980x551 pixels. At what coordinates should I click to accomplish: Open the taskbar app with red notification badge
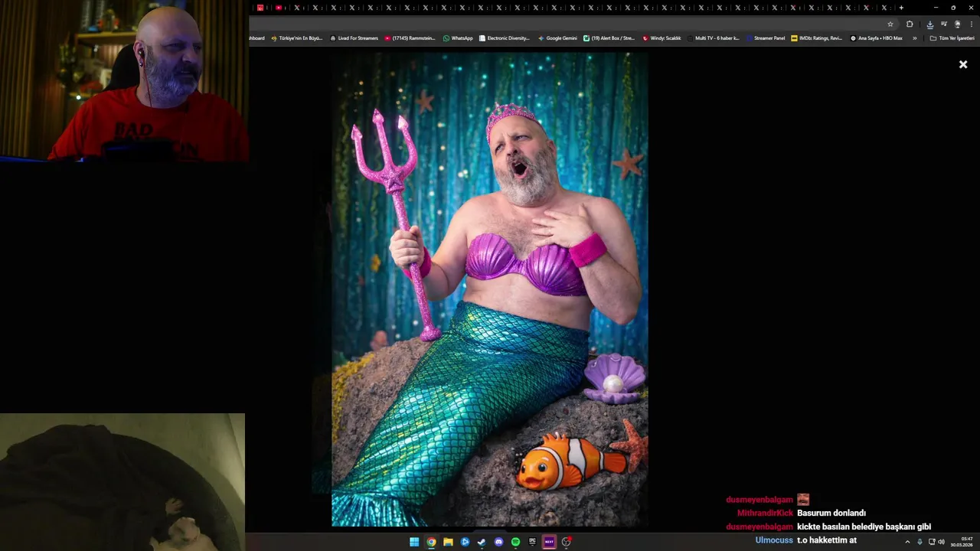[567, 542]
